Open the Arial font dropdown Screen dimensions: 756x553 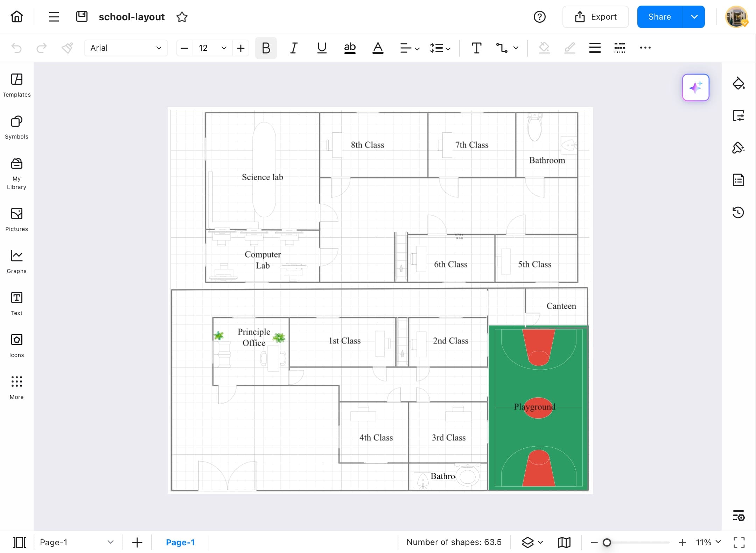(x=126, y=48)
